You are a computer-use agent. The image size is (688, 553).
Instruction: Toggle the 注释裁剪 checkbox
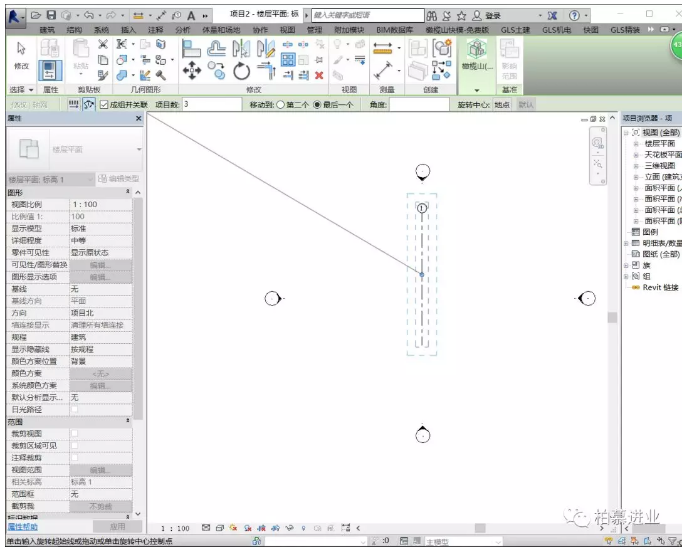pos(75,458)
